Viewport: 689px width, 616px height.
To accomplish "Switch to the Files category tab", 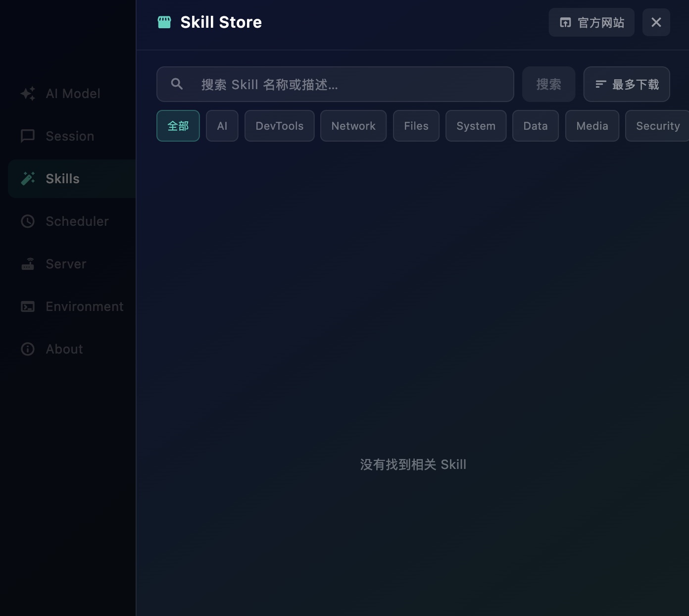I will pos(416,126).
